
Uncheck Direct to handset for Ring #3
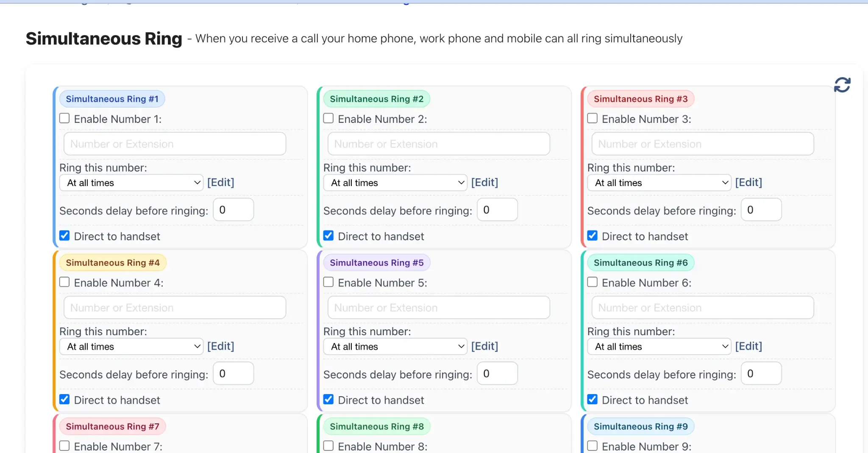point(593,236)
